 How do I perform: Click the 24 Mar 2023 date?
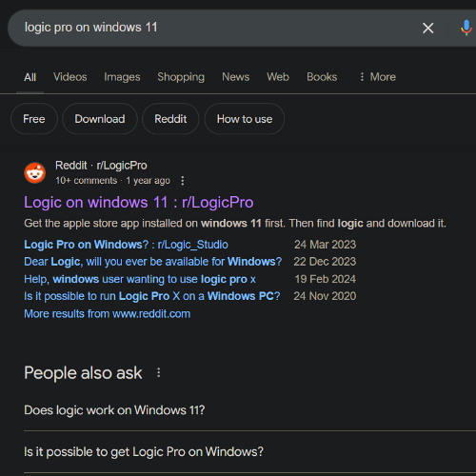(x=325, y=245)
